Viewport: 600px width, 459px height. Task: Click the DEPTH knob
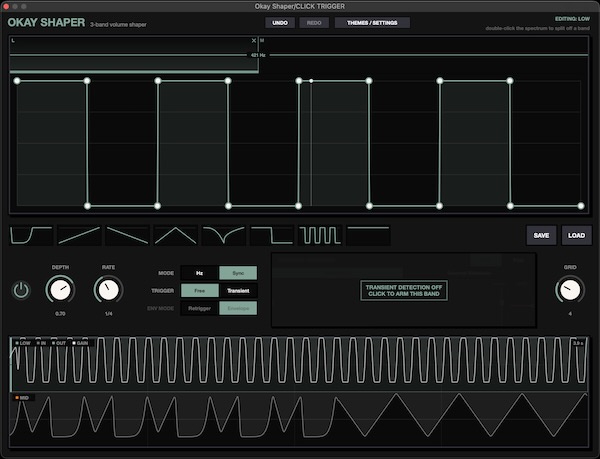(x=60, y=290)
